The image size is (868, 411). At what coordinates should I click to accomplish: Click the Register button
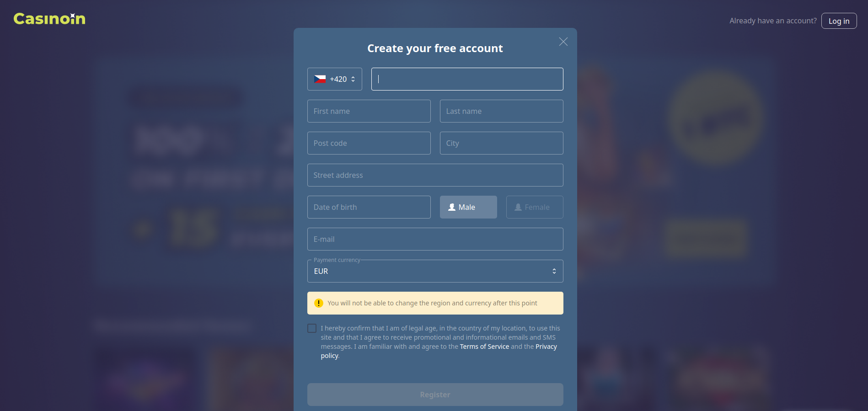[435, 395]
